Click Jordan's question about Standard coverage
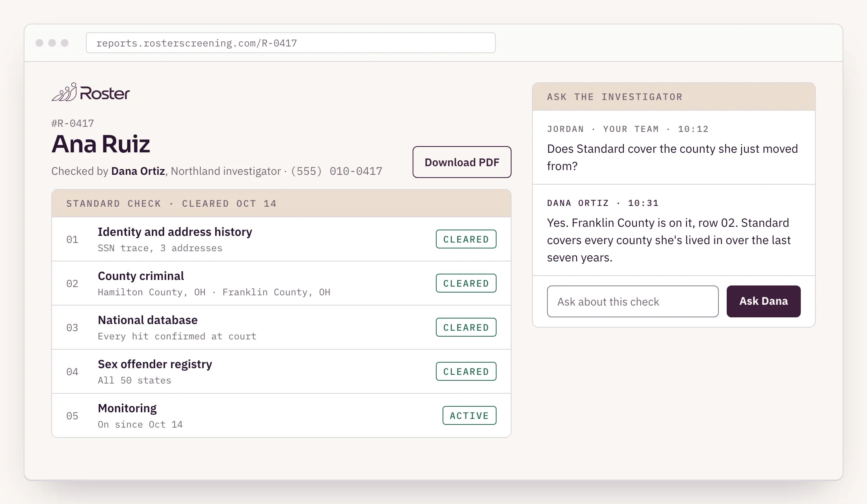 click(672, 157)
